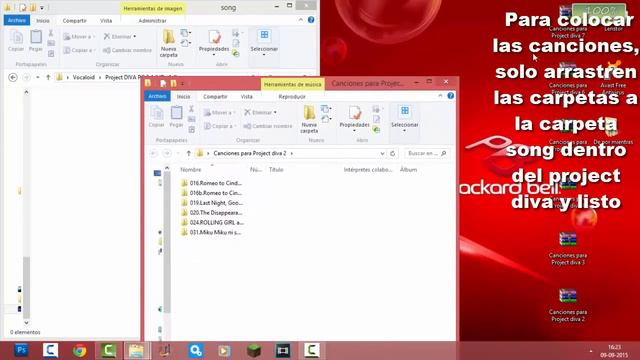The image size is (640, 360).
Task: Click Pegar in the back song window
Action: [x=36, y=41]
